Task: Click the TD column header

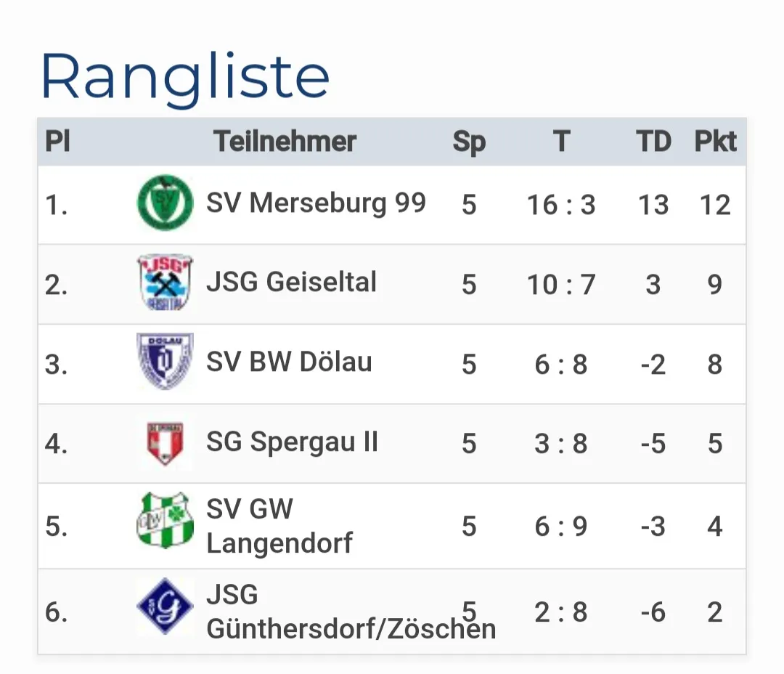Action: [x=653, y=141]
